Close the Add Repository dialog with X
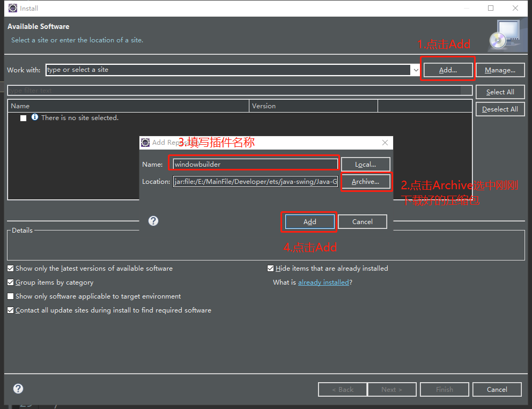This screenshot has width=532, height=409. 385,143
